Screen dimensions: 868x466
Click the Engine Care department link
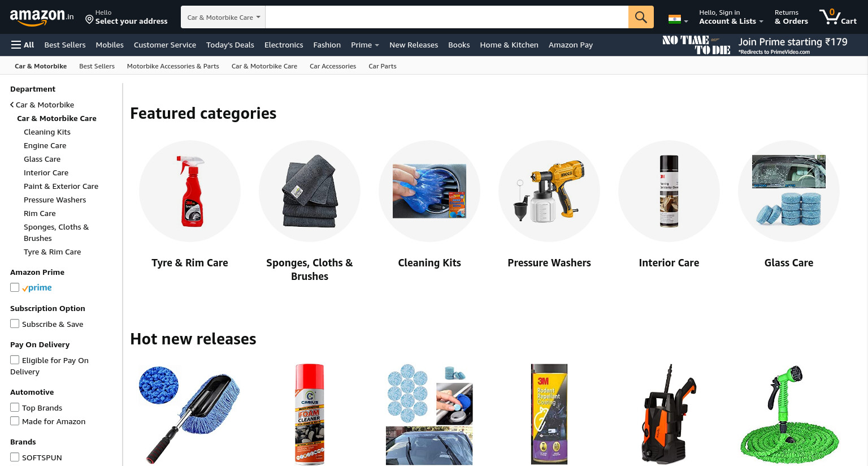pos(45,145)
